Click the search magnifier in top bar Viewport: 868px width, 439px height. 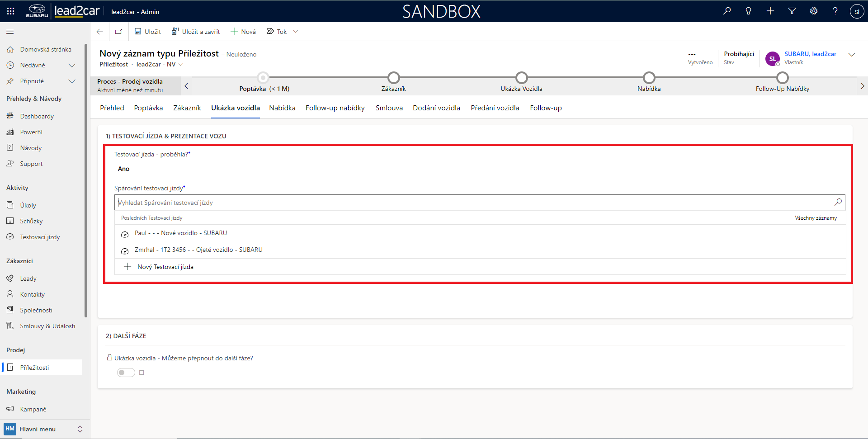click(x=727, y=11)
